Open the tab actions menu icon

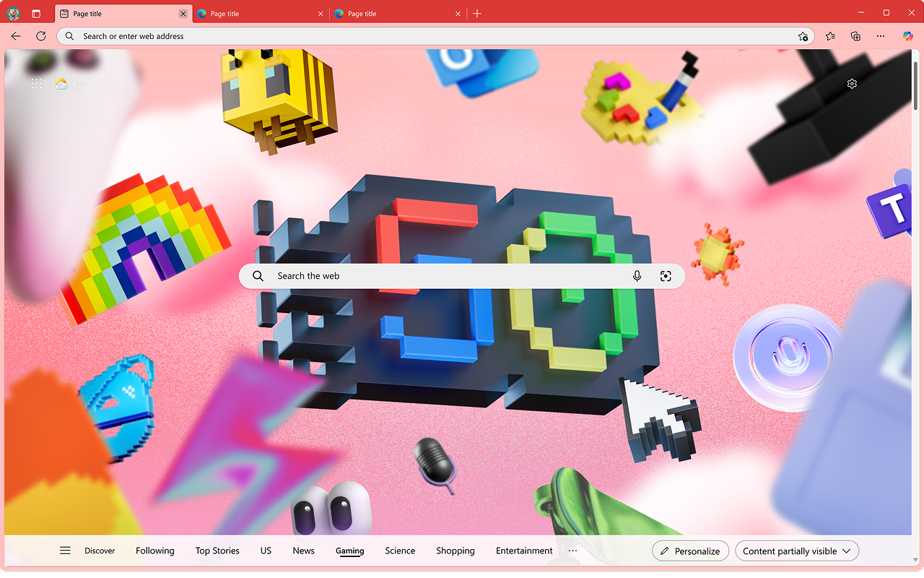coord(36,14)
